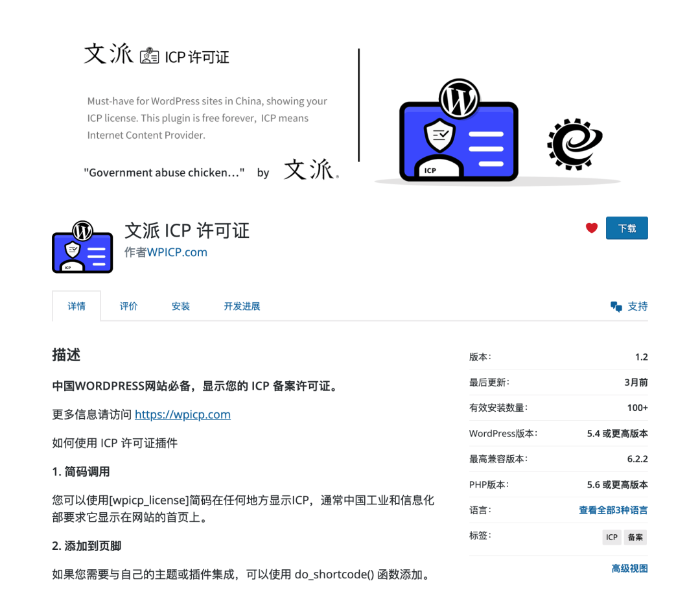Click the small plugin icon beside the title
700x603 pixels.
[82, 247]
